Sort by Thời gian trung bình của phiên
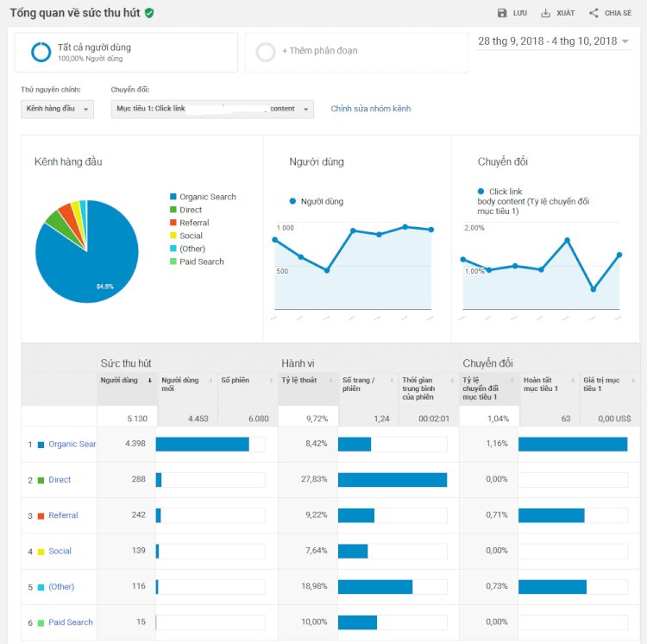This screenshot has height=644, width=647. [x=452, y=380]
